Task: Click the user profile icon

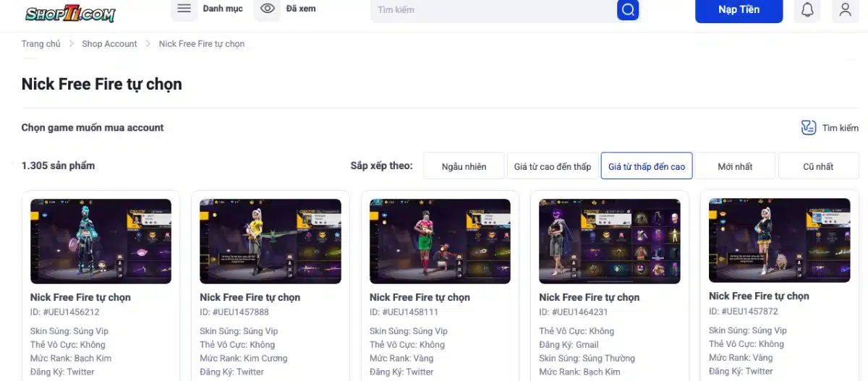Action: click(845, 10)
